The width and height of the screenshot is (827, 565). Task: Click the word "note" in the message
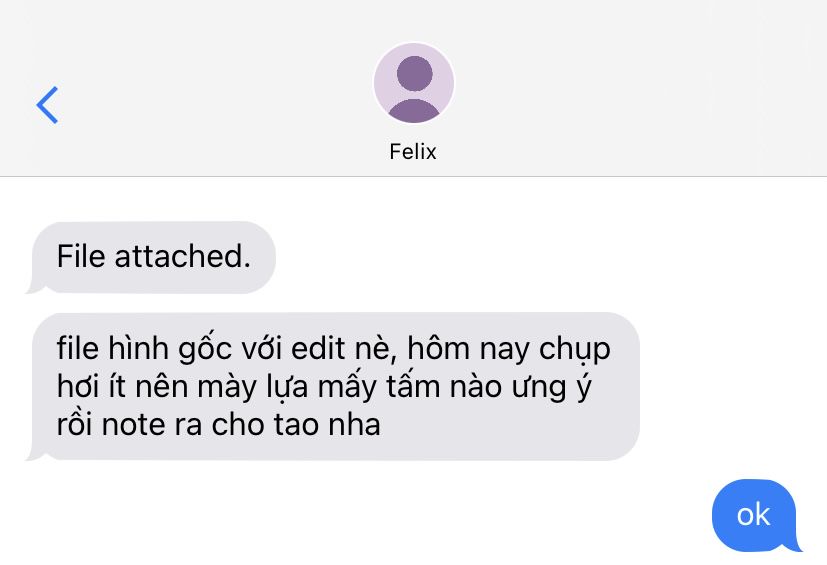[x=133, y=425]
